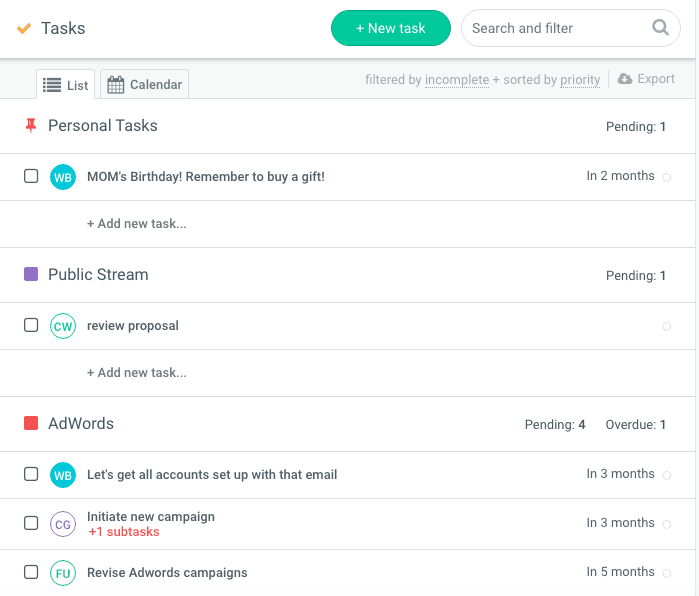Tick the Revise Adwords campaigns checkbox
The width and height of the screenshot is (699, 596).
click(31, 572)
